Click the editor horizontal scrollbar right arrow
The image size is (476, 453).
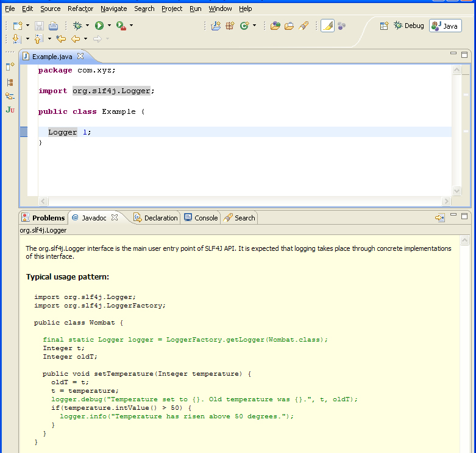(x=446, y=202)
